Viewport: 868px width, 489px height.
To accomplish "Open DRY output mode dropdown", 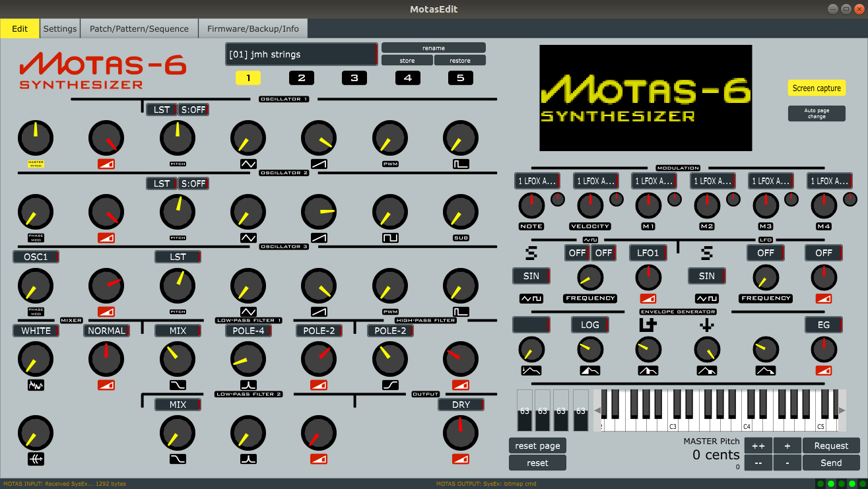I will 461,405.
